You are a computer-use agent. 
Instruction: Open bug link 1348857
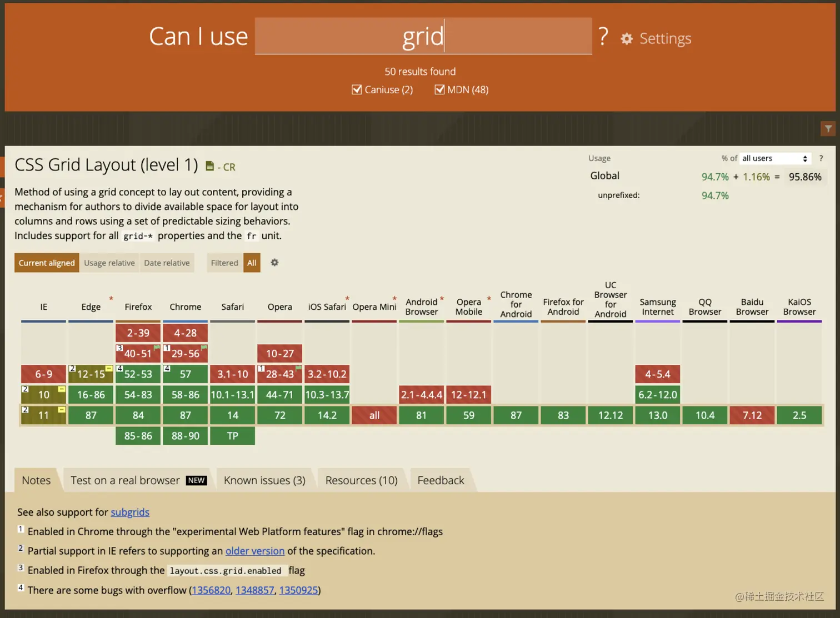[255, 590]
